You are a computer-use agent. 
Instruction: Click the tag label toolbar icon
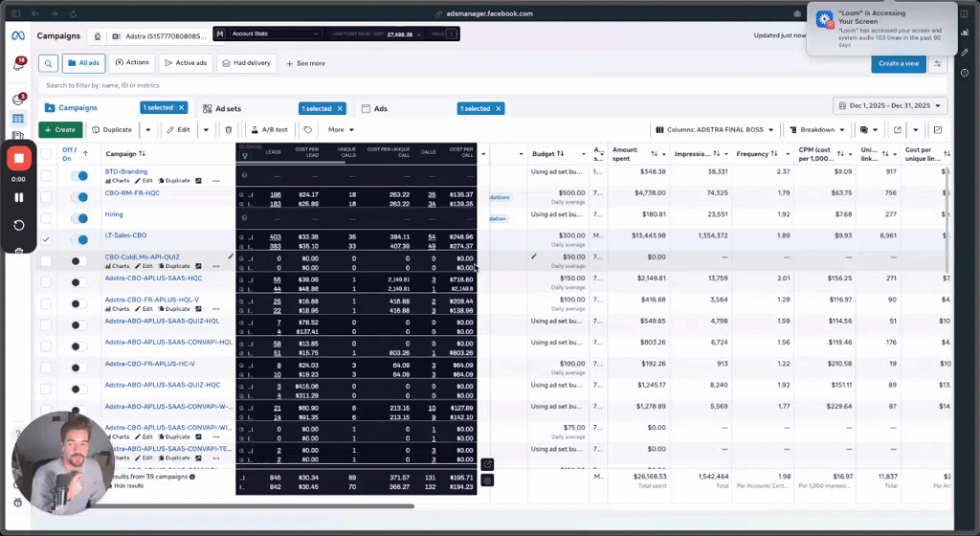point(308,130)
